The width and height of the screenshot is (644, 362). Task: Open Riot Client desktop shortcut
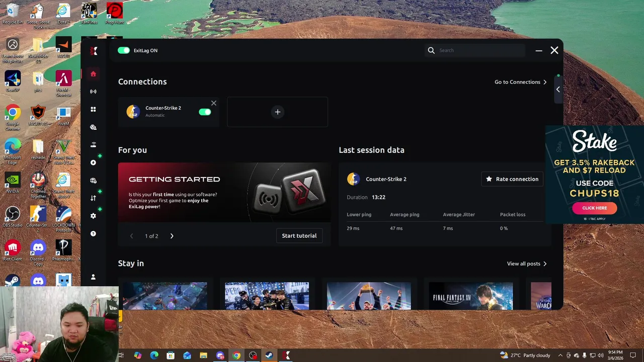click(x=13, y=251)
